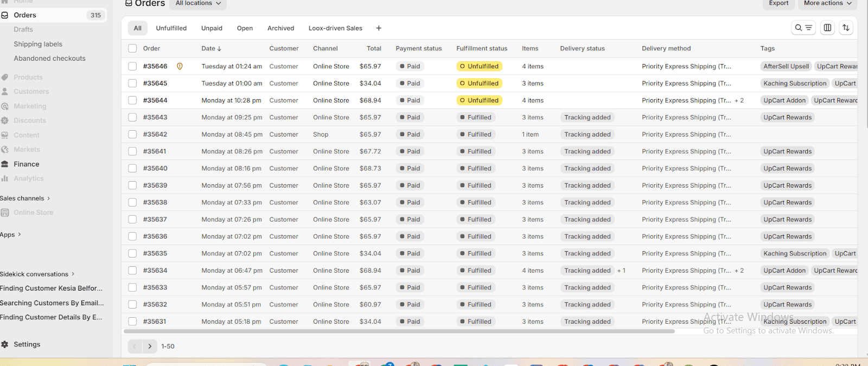Click the Analytics bar chart icon
The image size is (868, 366).
click(4, 178)
